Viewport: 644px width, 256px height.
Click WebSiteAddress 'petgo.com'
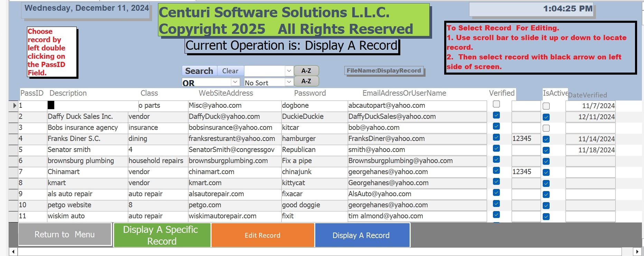coord(234,205)
